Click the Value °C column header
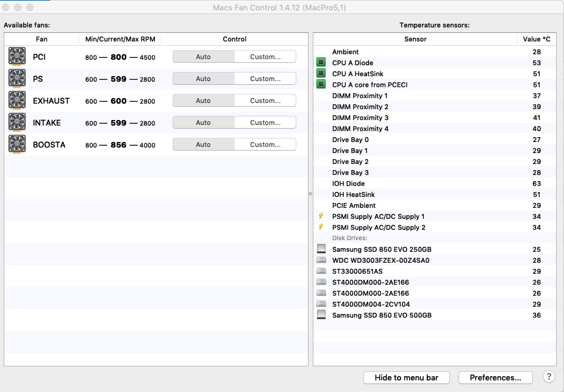Viewport: 564px width, 392px height. (x=537, y=39)
